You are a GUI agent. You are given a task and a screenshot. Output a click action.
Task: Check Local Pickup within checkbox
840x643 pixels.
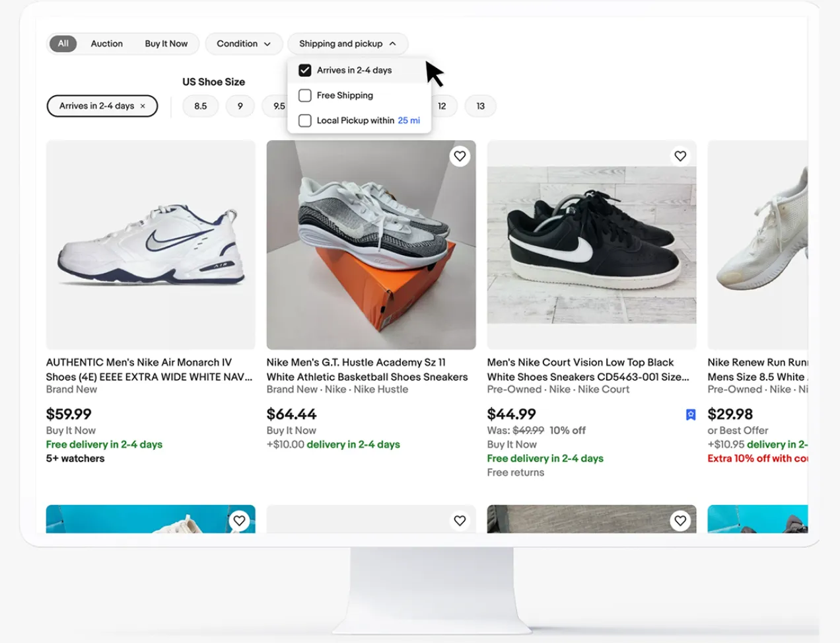tap(305, 120)
